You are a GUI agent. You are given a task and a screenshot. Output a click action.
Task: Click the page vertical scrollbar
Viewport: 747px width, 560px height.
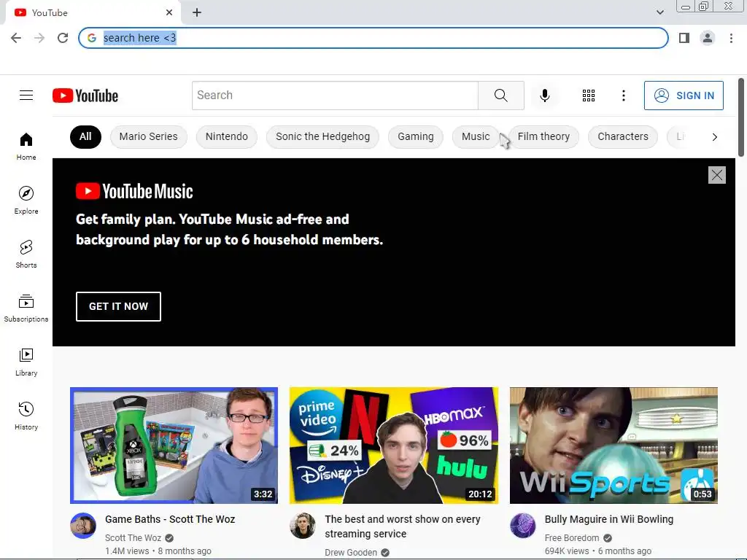click(741, 117)
